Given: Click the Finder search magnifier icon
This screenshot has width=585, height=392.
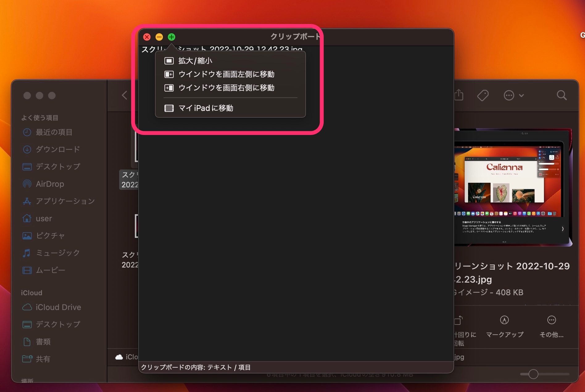Looking at the screenshot, I should point(562,95).
